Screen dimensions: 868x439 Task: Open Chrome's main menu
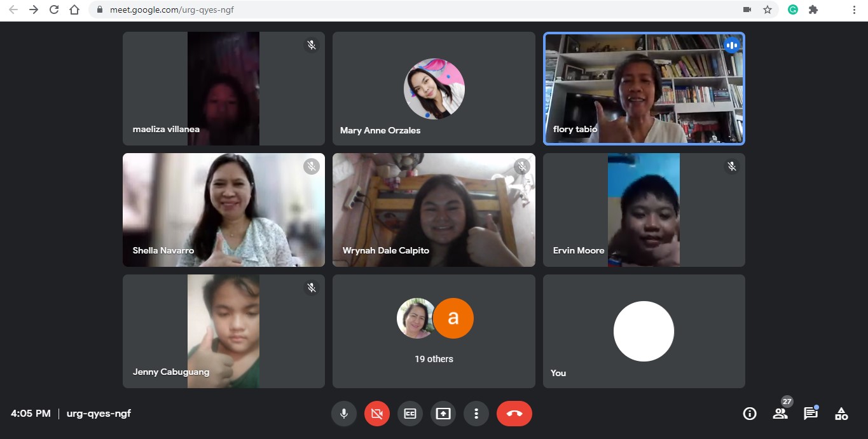[x=854, y=10]
